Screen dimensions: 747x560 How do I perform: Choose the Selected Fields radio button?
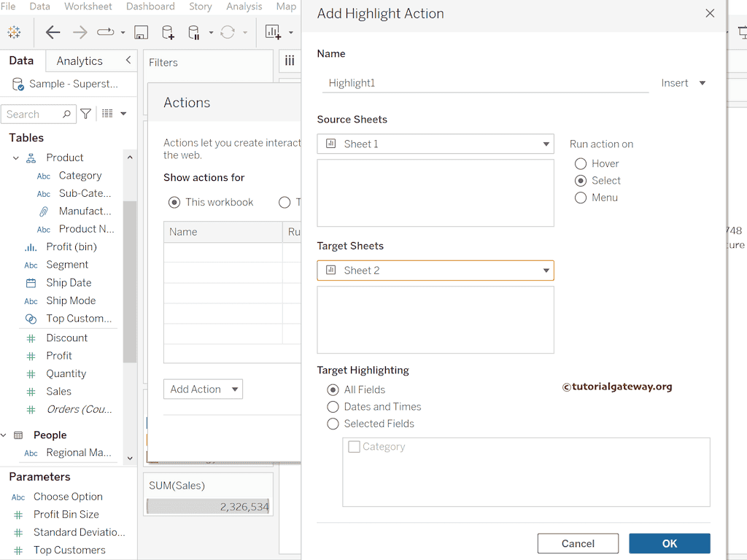333,424
